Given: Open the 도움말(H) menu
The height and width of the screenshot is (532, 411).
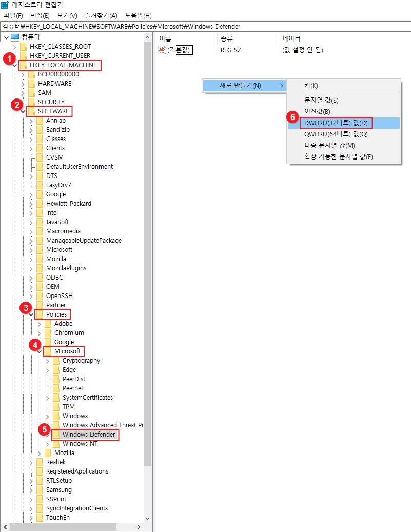Looking at the screenshot, I should (138, 15).
